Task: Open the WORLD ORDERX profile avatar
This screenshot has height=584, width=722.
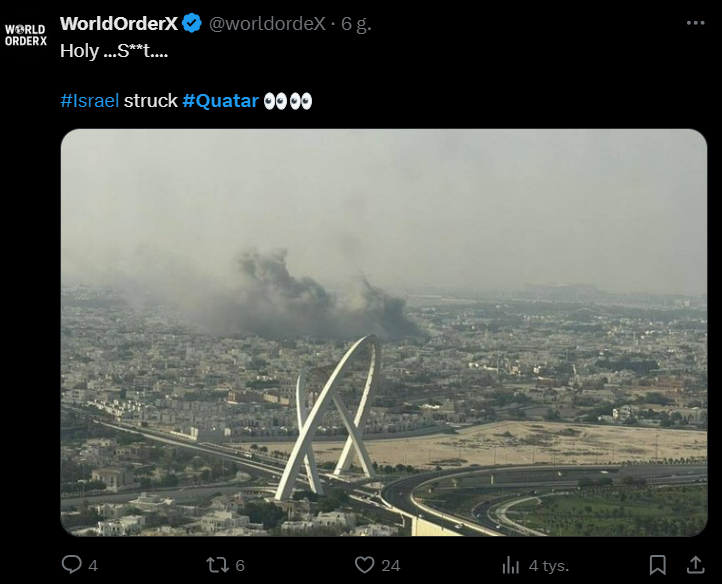Action: tap(26, 35)
